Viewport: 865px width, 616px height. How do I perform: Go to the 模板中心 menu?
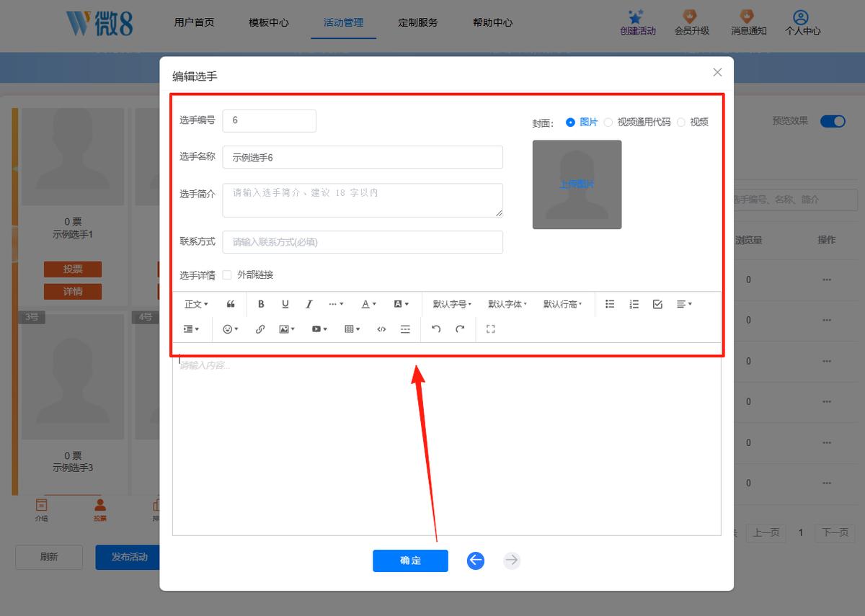point(269,22)
